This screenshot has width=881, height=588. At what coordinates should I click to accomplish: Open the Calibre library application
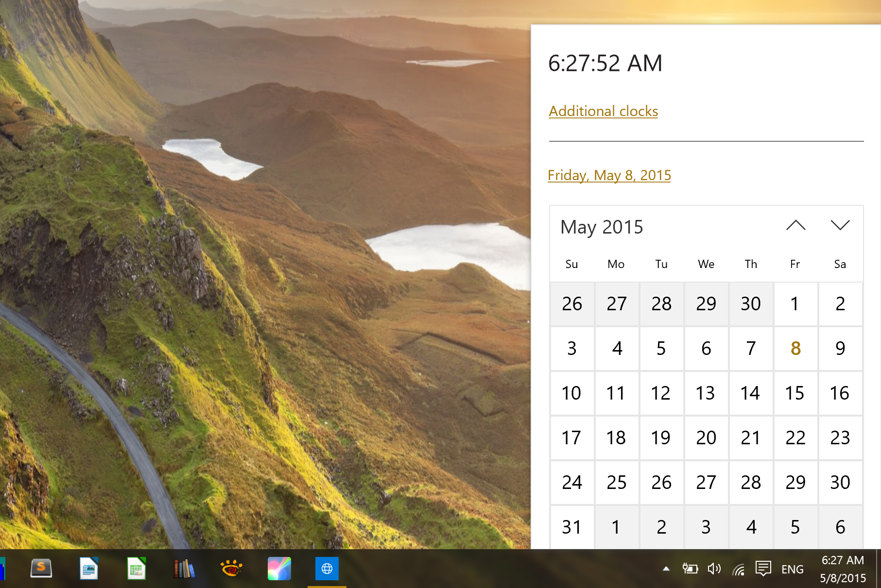point(184,568)
